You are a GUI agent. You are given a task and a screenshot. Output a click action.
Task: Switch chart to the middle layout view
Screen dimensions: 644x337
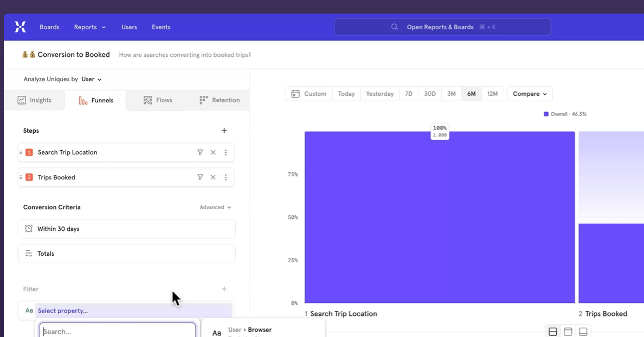click(x=568, y=330)
